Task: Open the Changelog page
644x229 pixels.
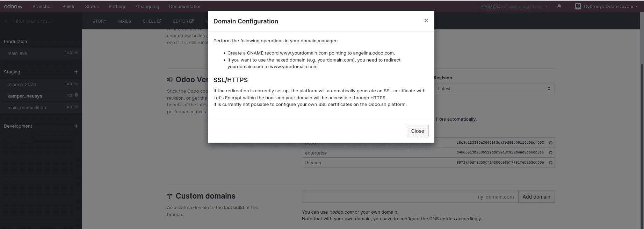Action: pos(147,6)
